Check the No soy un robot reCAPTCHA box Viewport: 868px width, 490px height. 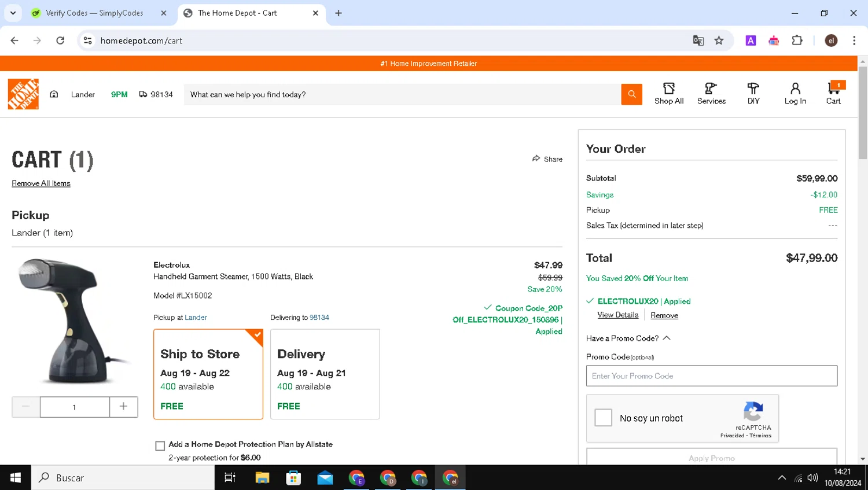[603, 418]
